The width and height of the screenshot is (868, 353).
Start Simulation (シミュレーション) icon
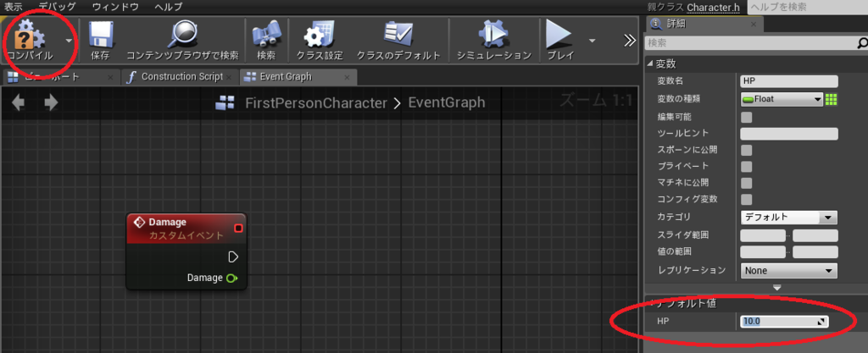(x=494, y=34)
